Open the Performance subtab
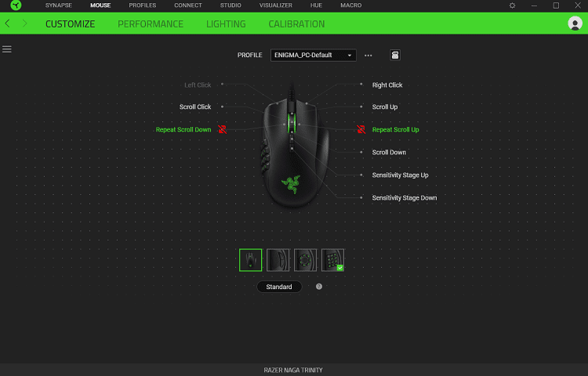The image size is (588, 376). coord(151,24)
